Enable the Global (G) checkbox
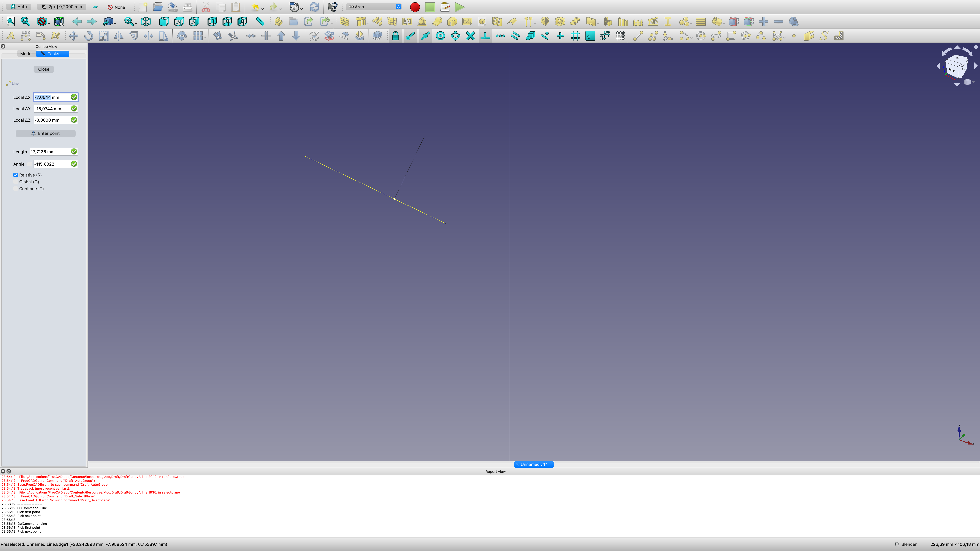The width and height of the screenshot is (980, 551). tap(16, 182)
